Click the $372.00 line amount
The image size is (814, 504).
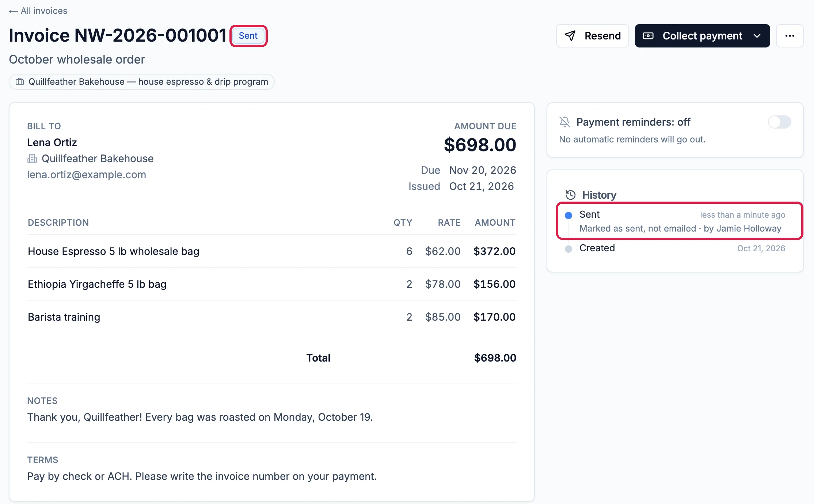pos(494,251)
